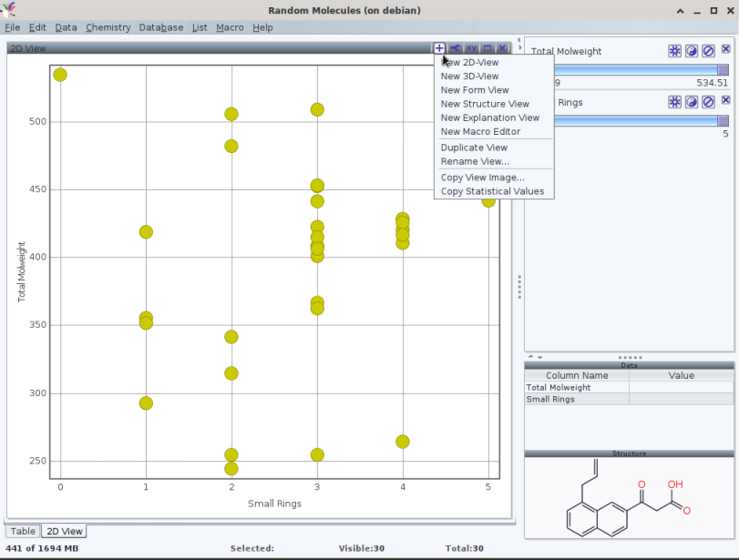This screenshot has height=560, width=739.
Task: Toggle yin-yang invert on Total Molweight filter
Action: [x=691, y=51]
